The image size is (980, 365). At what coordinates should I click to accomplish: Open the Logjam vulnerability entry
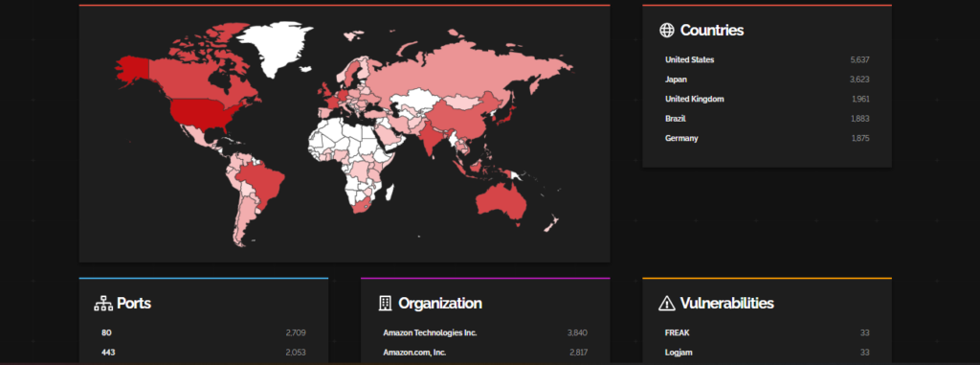[679, 353]
